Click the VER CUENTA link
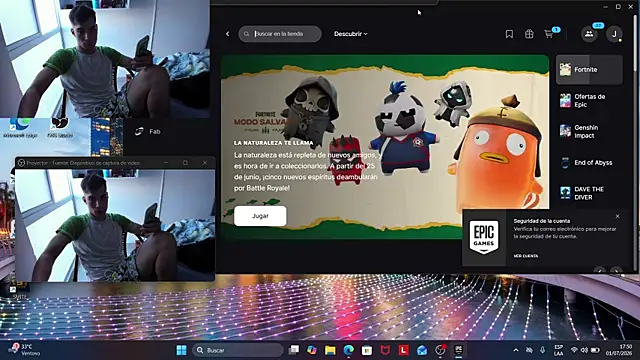Image resolution: width=640 pixels, height=360 pixels. point(526,256)
